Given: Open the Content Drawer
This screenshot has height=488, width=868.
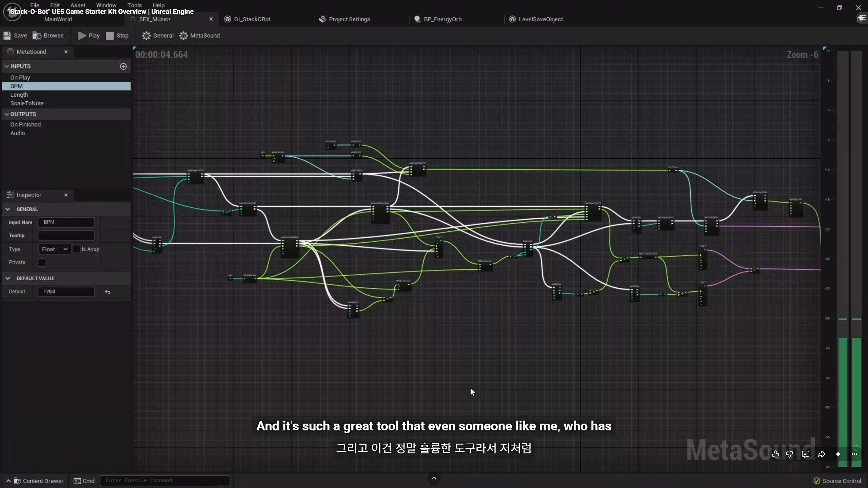Looking at the screenshot, I should (x=35, y=481).
